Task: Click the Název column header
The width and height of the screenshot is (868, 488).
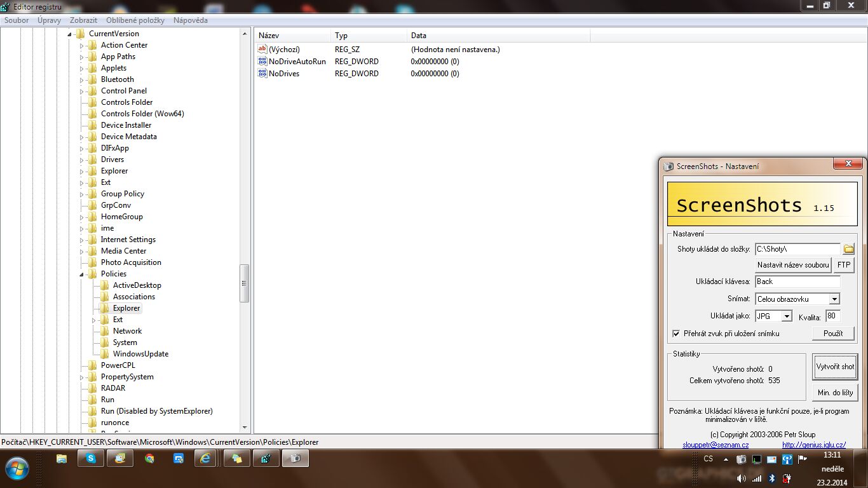Action: pyautogui.click(x=293, y=36)
